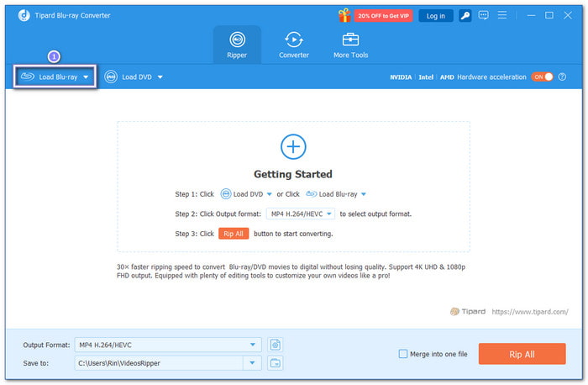Open the Ripper tab
The image size is (588, 385).
click(x=237, y=45)
